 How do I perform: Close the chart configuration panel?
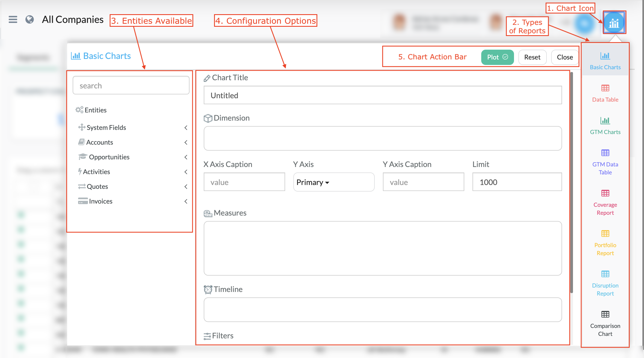565,57
